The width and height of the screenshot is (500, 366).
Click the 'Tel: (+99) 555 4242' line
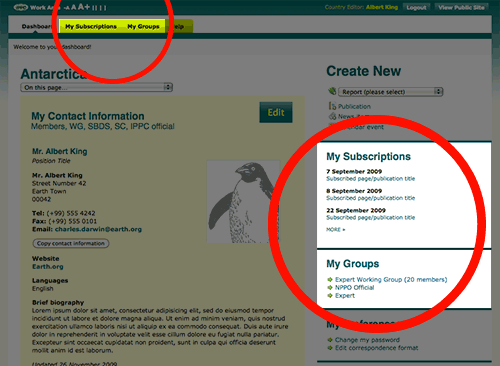coord(64,213)
